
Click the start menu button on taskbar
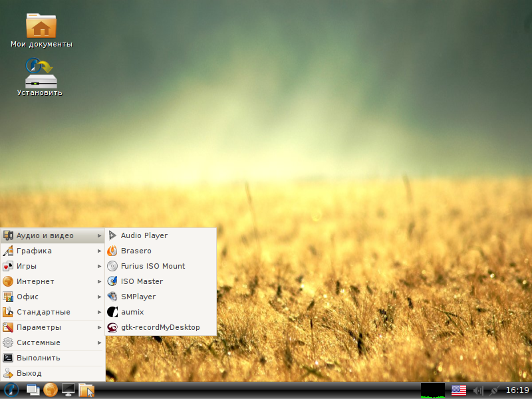(x=11, y=390)
